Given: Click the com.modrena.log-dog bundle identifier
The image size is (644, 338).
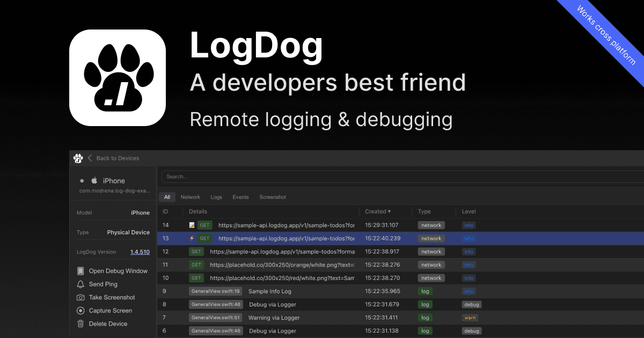Looking at the screenshot, I should point(114,190).
